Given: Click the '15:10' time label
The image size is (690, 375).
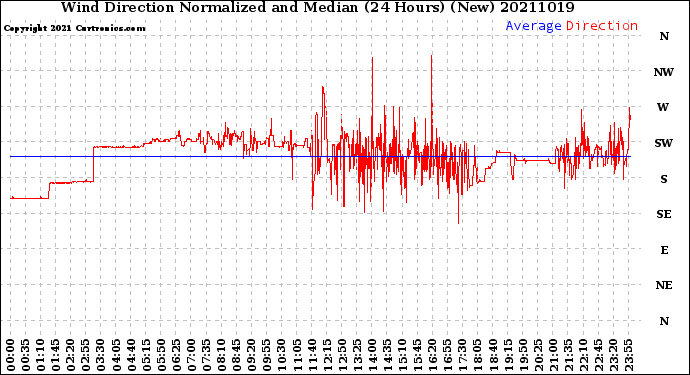Looking at the screenshot, I should coord(402,355).
